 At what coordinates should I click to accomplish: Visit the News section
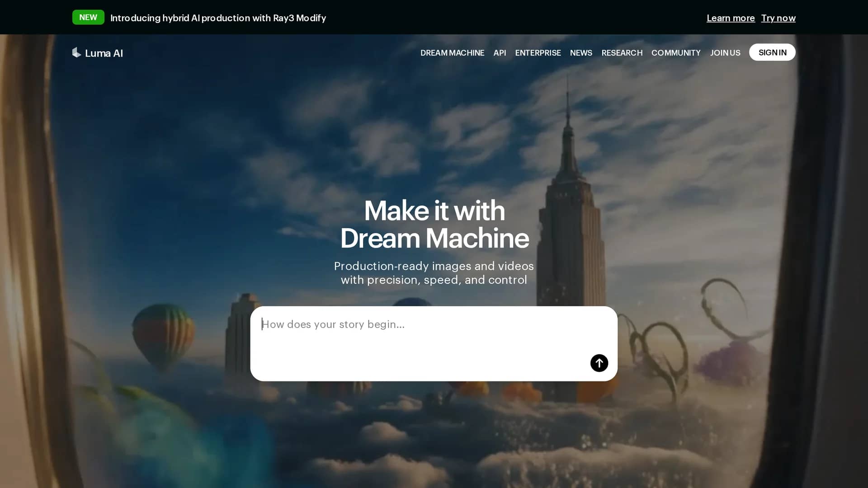click(x=581, y=53)
